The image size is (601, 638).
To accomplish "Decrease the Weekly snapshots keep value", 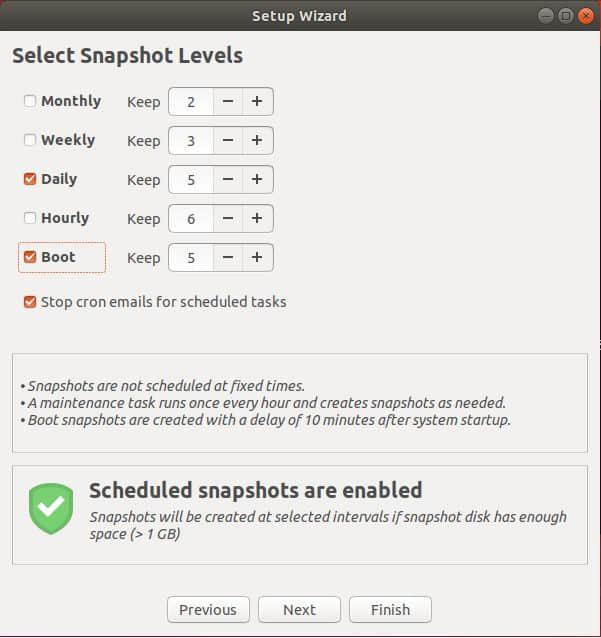I will click(x=228, y=140).
